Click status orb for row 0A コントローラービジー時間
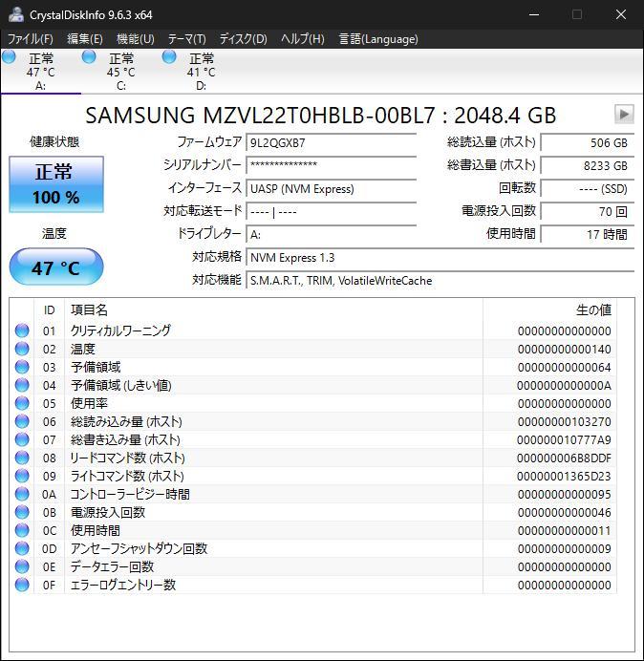Viewport: 644px width, 661px height. (22, 494)
